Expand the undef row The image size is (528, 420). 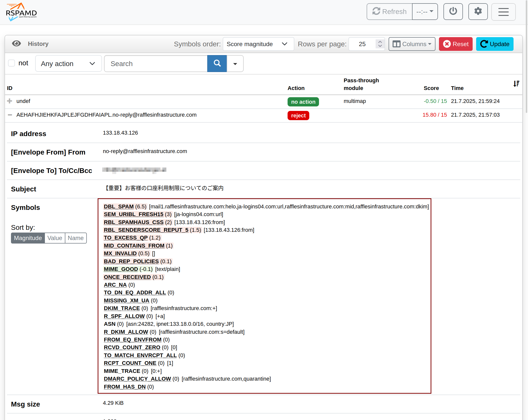coord(10,101)
